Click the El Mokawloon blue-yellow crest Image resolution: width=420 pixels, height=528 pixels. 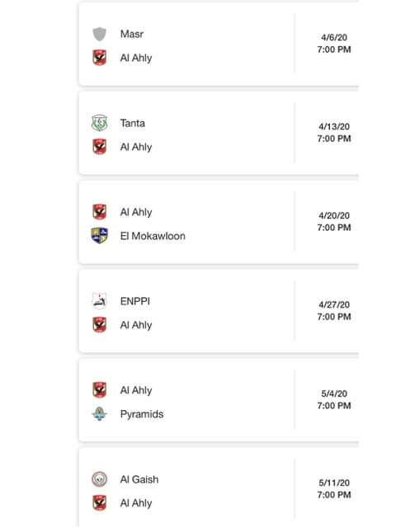99,235
